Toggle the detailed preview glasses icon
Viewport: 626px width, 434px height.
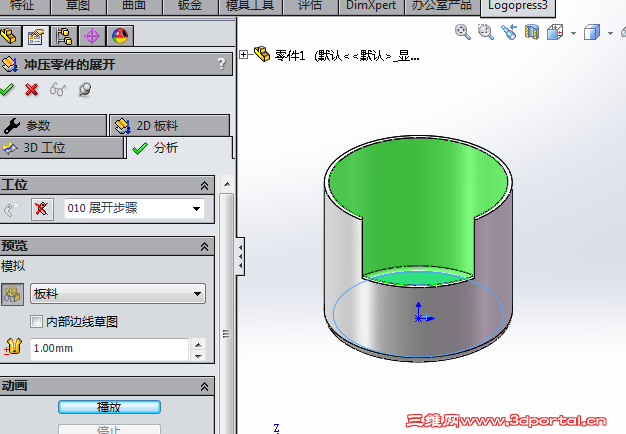(57, 89)
